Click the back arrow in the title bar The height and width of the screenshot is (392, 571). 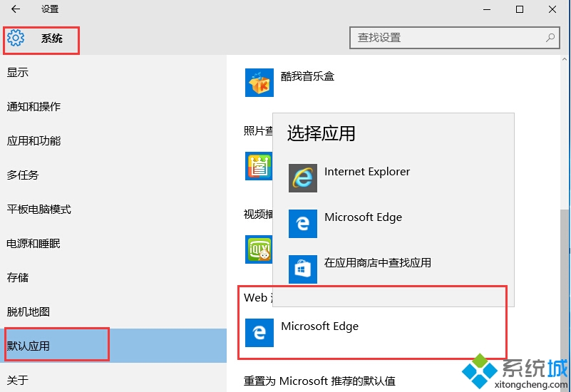(16, 9)
